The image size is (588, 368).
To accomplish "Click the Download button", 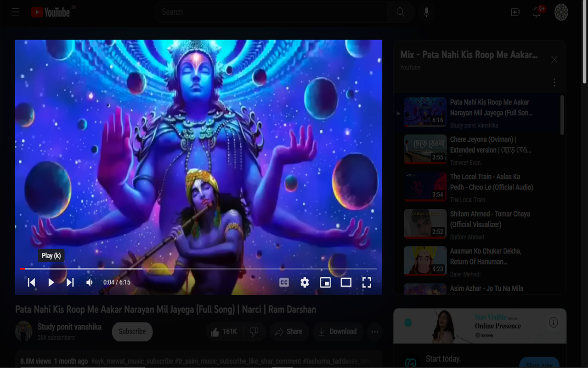I will [338, 332].
